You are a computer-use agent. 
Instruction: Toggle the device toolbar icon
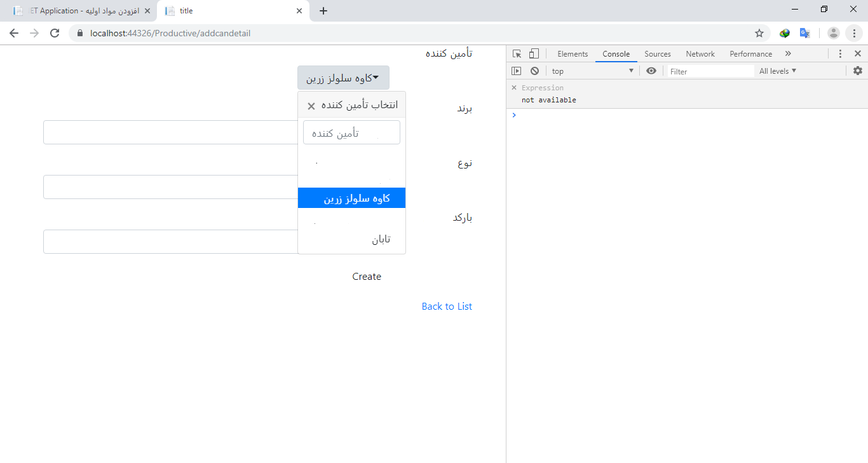534,54
